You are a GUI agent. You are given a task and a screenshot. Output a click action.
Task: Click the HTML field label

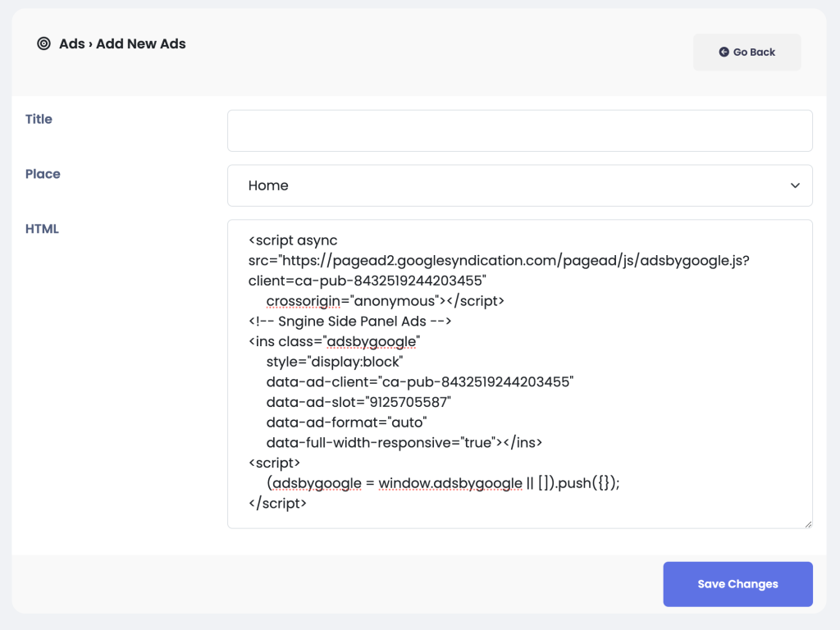42,229
